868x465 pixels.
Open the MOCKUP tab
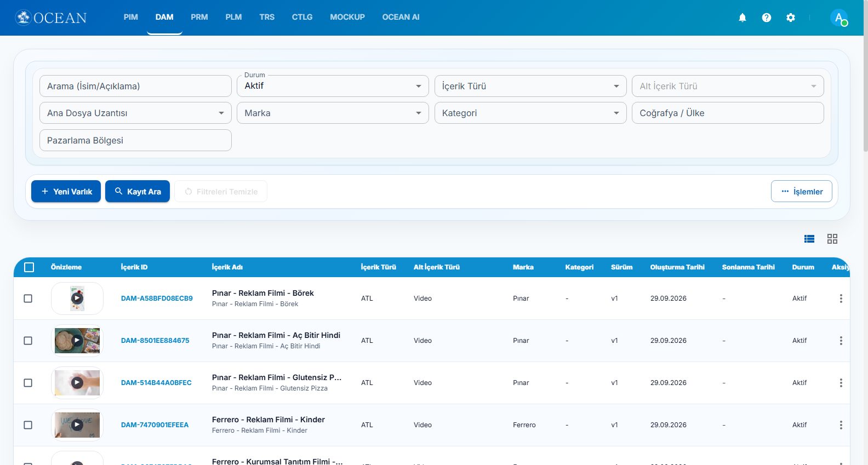[x=347, y=18]
